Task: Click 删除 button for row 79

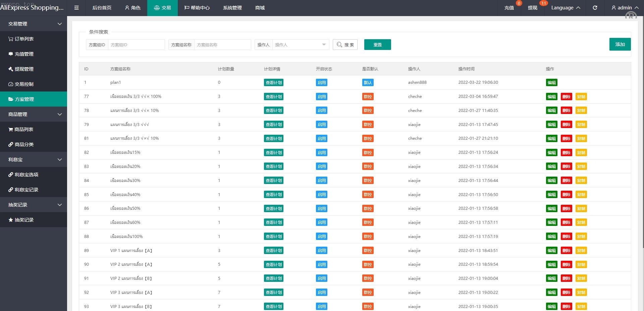Action: point(566,125)
